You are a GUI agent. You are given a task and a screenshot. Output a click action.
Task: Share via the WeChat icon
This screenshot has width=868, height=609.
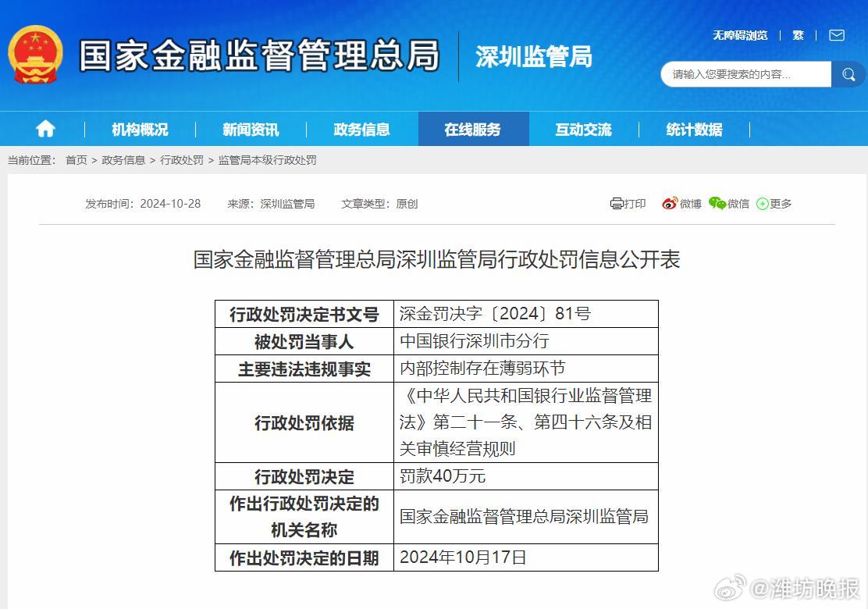tap(717, 203)
